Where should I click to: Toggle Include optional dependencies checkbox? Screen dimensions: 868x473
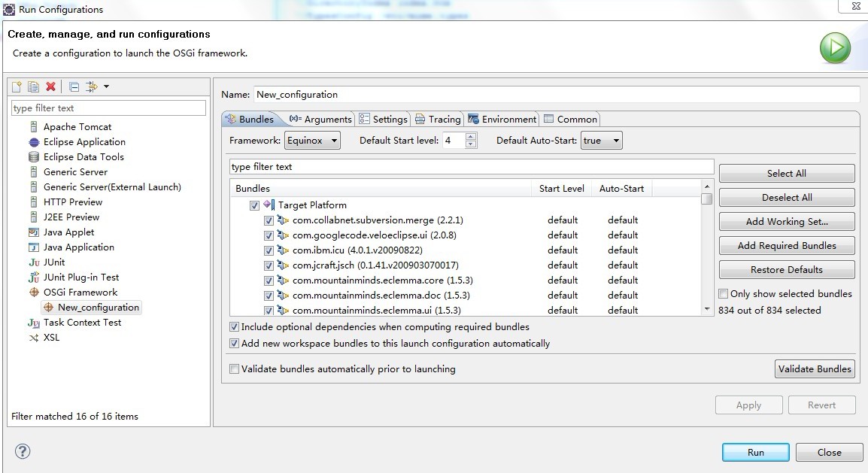(x=234, y=327)
